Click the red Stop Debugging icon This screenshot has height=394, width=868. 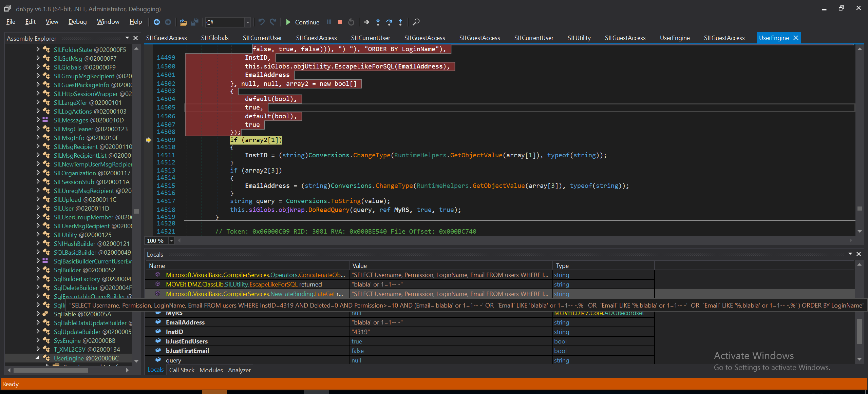[340, 22]
